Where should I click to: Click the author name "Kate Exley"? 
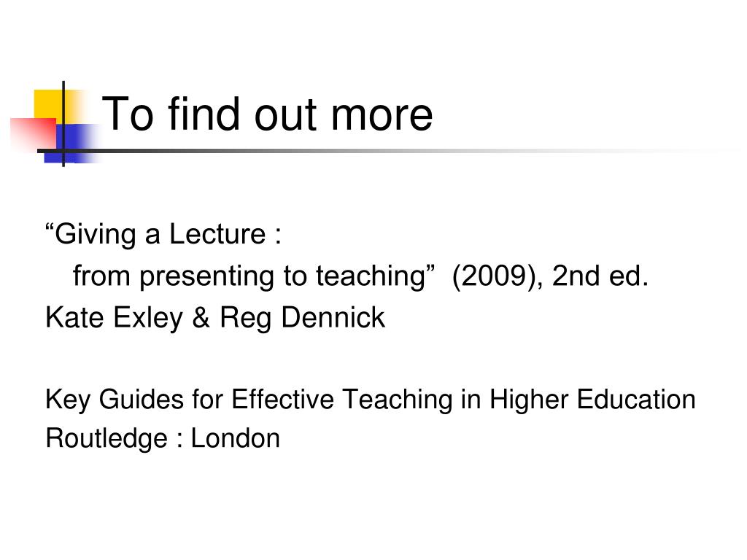point(115,318)
